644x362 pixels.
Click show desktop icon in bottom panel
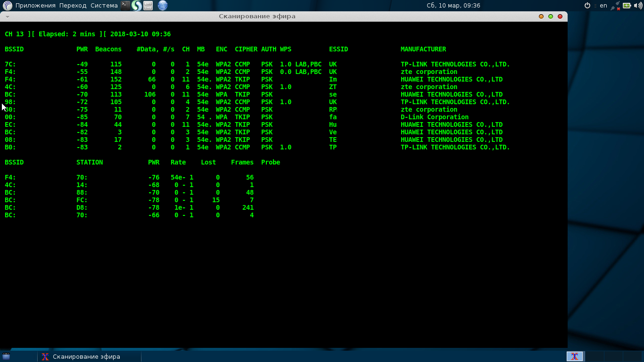[6, 357]
